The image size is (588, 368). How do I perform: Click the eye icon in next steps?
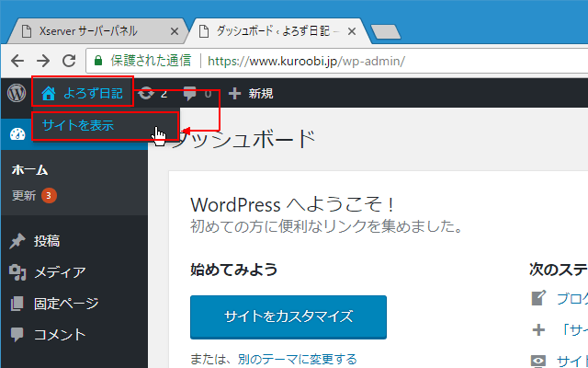tap(539, 362)
